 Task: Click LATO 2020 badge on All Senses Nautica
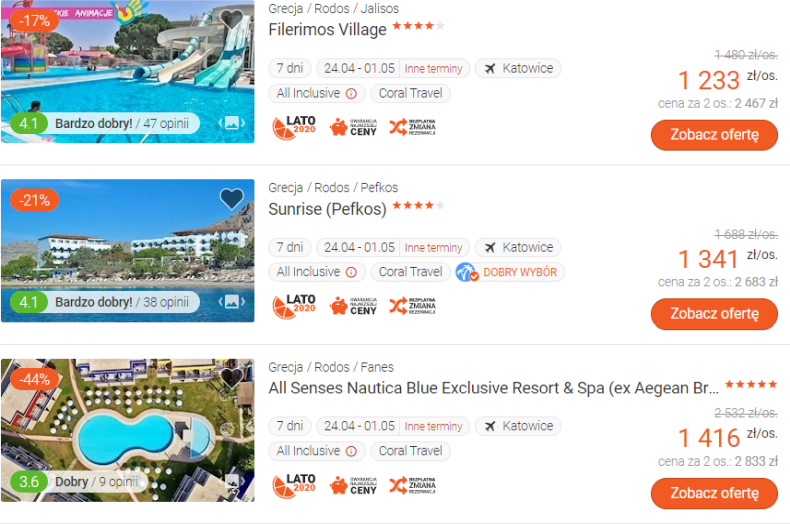(x=294, y=485)
